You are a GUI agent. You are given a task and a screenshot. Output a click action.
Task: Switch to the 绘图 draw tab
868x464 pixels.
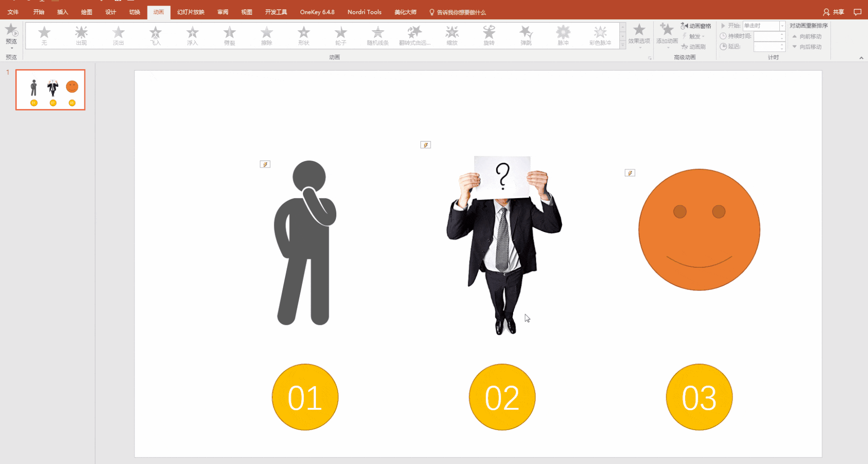click(87, 12)
